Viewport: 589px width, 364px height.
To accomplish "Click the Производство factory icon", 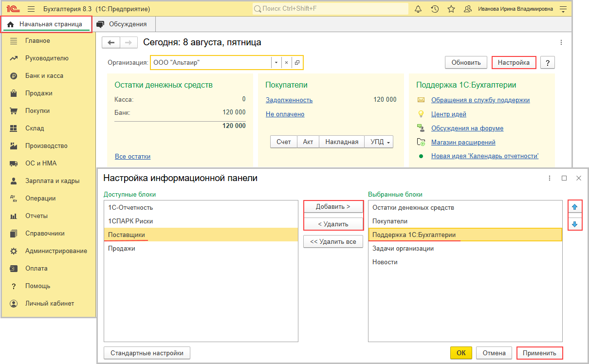I will coord(14,146).
